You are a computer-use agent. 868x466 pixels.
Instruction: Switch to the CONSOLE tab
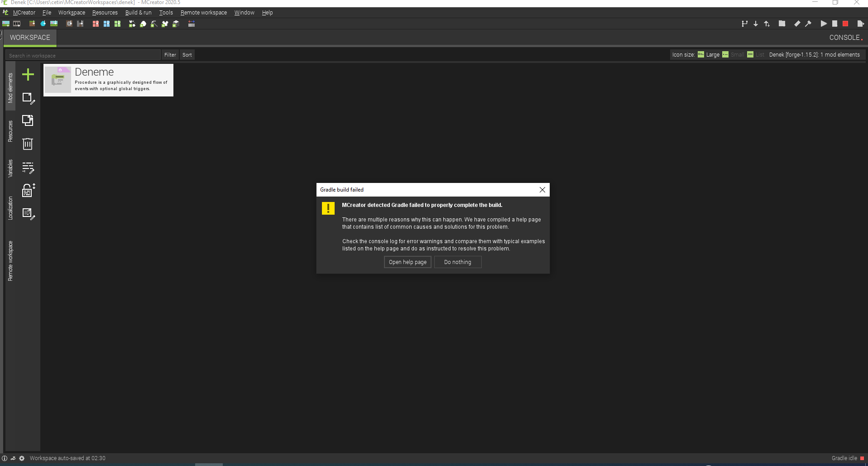[845, 38]
